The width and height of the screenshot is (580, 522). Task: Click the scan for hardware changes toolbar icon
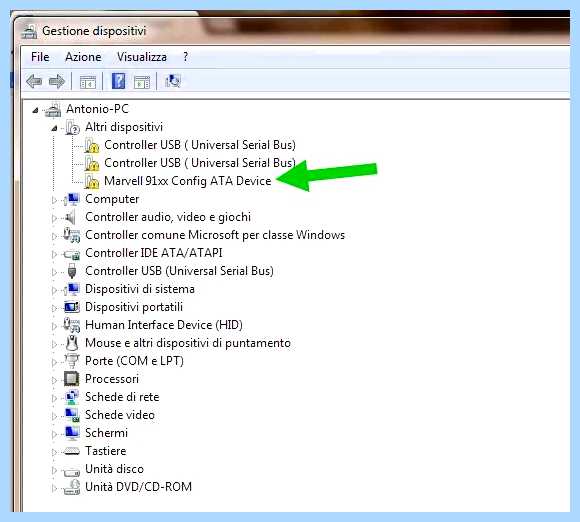(x=172, y=81)
